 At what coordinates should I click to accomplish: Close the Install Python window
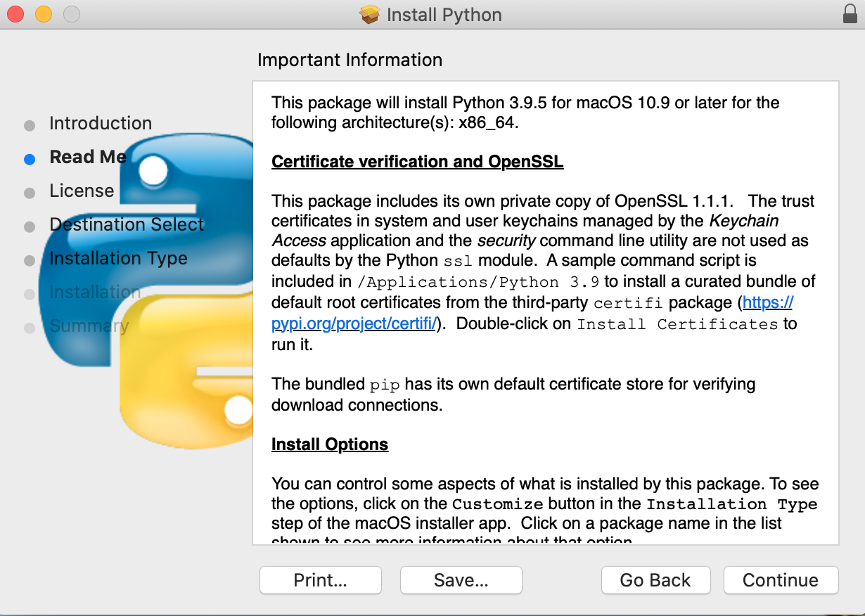[x=15, y=14]
